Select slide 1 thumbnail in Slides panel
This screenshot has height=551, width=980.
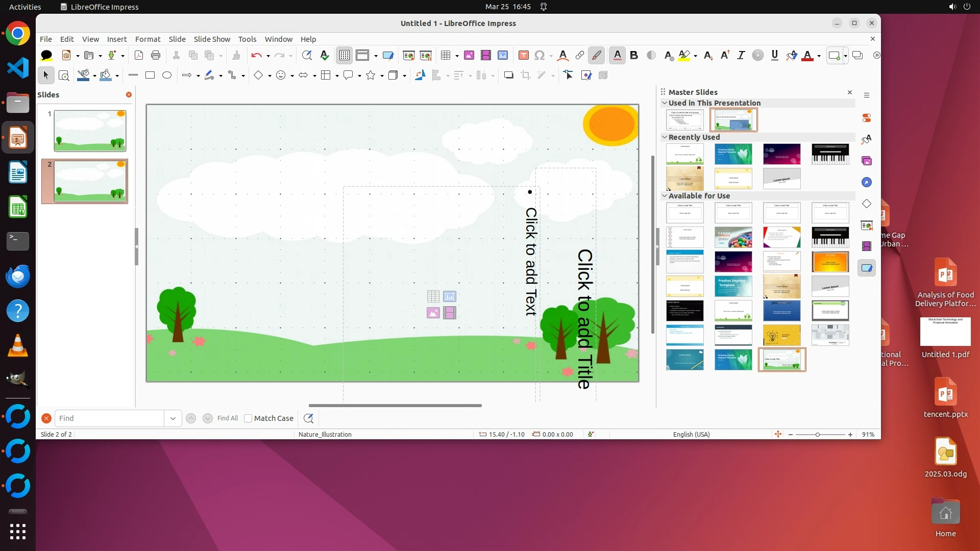click(90, 131)
